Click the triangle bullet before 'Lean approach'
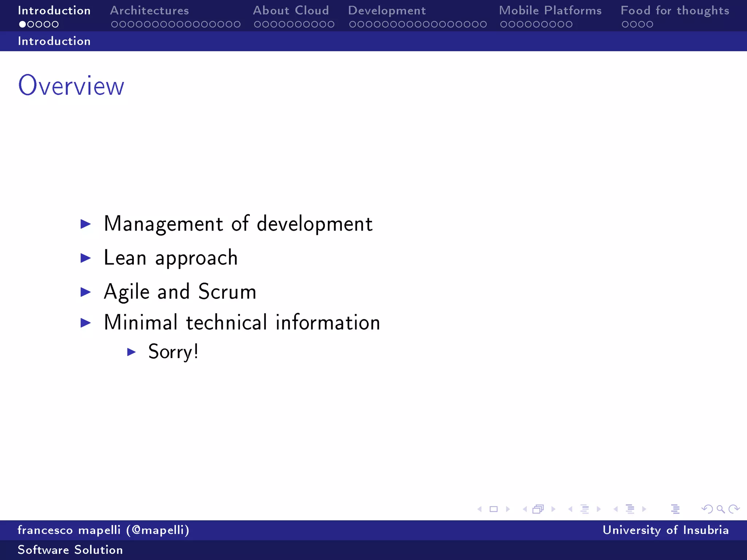The image size is (747, 560). coord(86,258)
